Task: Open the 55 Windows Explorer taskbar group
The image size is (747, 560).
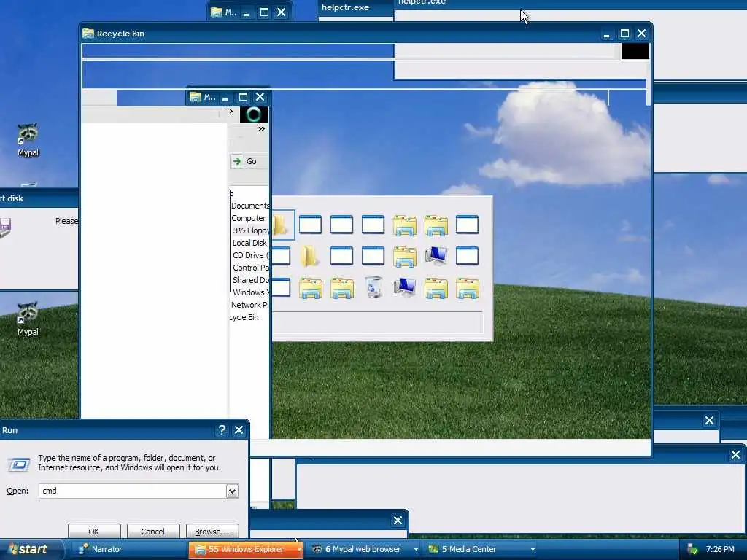Action: 246,549
